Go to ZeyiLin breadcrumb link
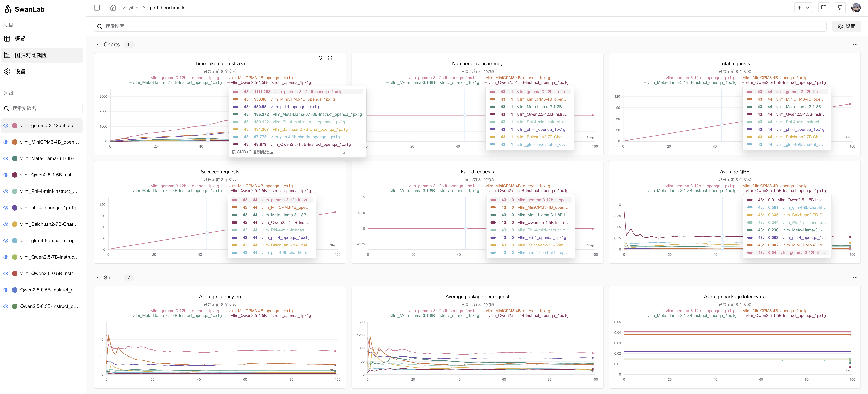Image resolution: width=868 pixels, height=394 pixels. click(x=130, y=7)
